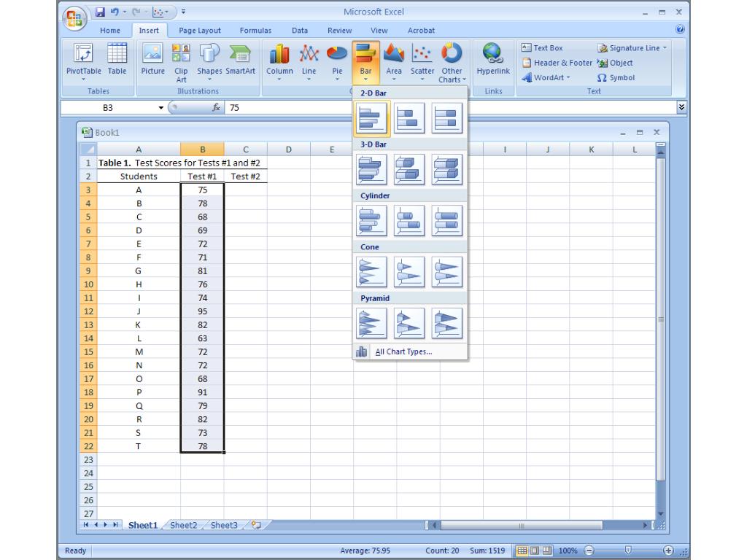Viewport: 747px width, 560px height.
Task: Click the Office Button logo
Action: coord(74,18)
